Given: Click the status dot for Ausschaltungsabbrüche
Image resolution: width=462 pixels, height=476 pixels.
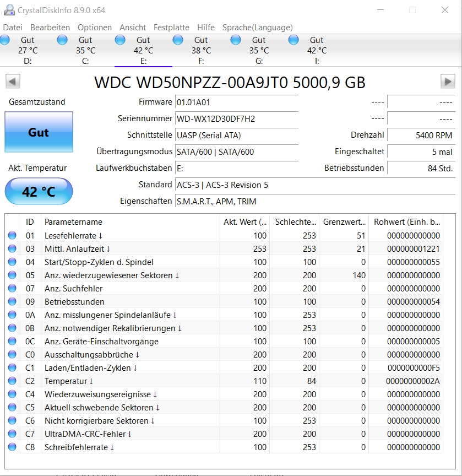Looking at the screenshot, I should coord(12,354).
